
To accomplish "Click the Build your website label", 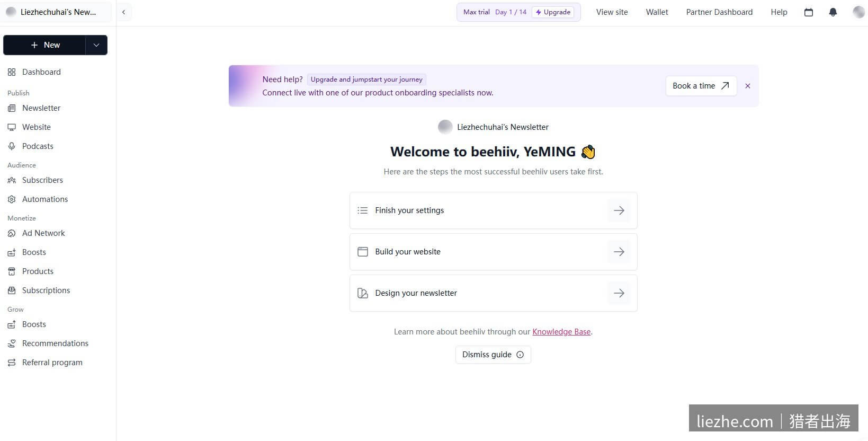I will [408, 252].
